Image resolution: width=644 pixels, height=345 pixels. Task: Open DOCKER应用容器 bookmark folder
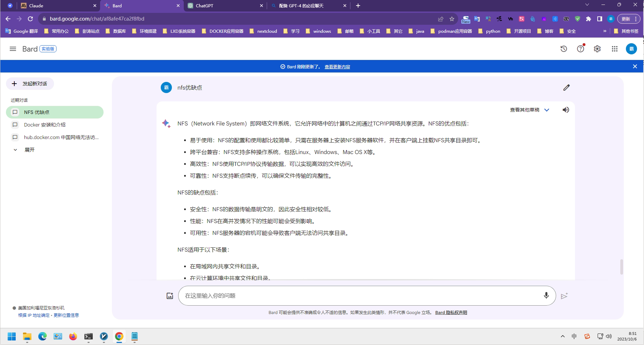pyautogui.click(x=222, y=31)
